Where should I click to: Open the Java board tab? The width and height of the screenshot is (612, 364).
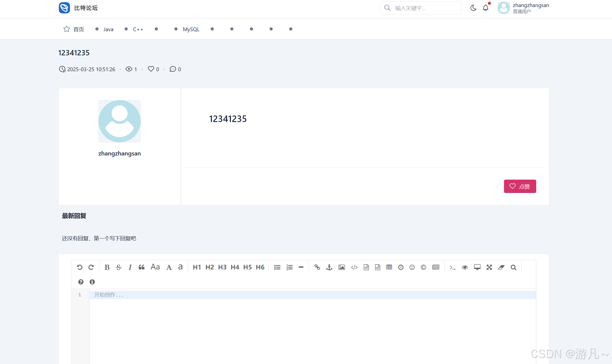pyautogui.click(x=108, y=29)
